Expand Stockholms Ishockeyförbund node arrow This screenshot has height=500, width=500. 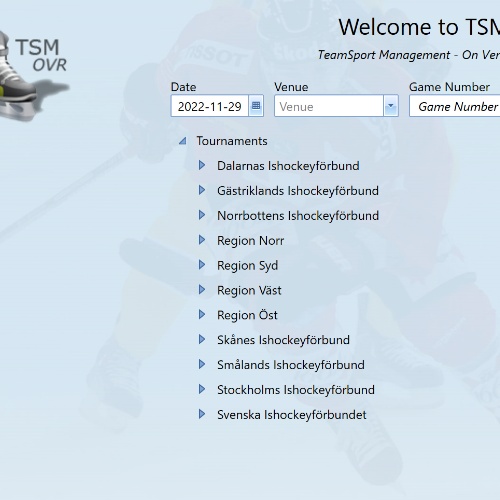(x=202, y=389)
